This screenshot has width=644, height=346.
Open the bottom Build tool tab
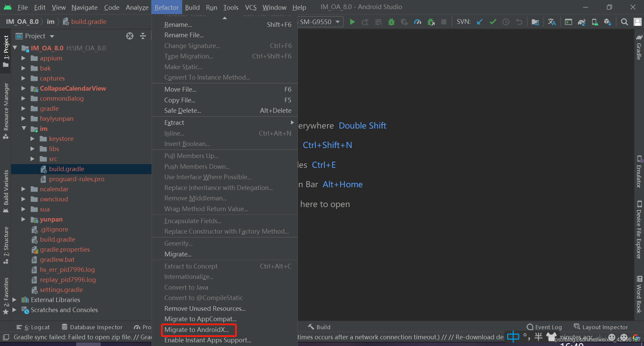click(x=319, y=327)
